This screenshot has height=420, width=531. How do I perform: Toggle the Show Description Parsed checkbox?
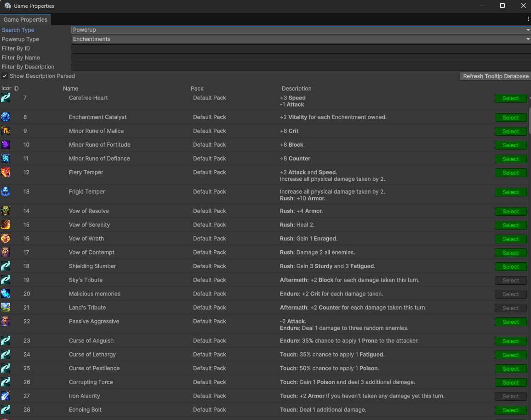[4, 76]
